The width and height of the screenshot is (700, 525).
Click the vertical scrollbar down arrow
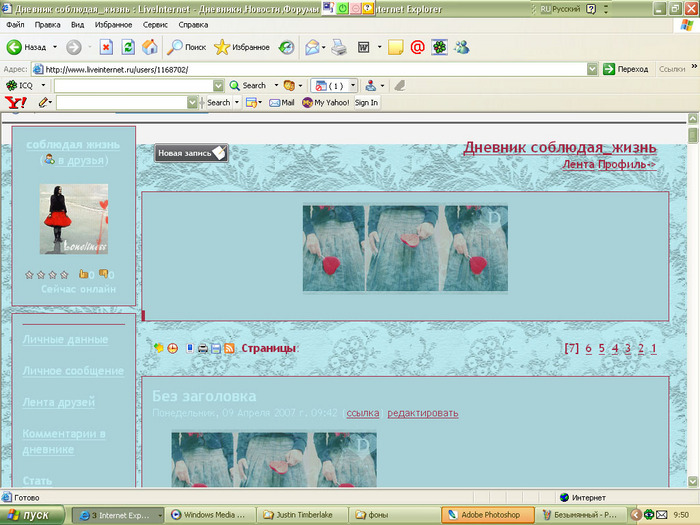coord(692,482)
